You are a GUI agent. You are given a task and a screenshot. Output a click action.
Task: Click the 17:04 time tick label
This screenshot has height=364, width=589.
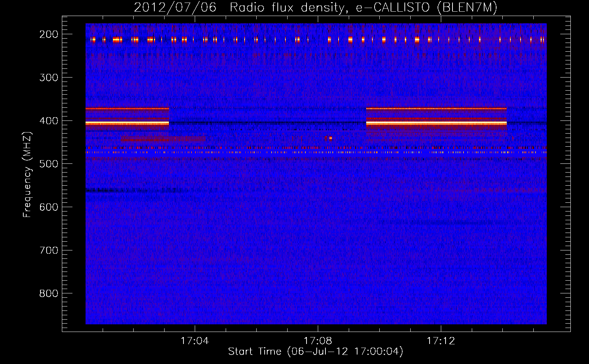(x=195, y=341)
